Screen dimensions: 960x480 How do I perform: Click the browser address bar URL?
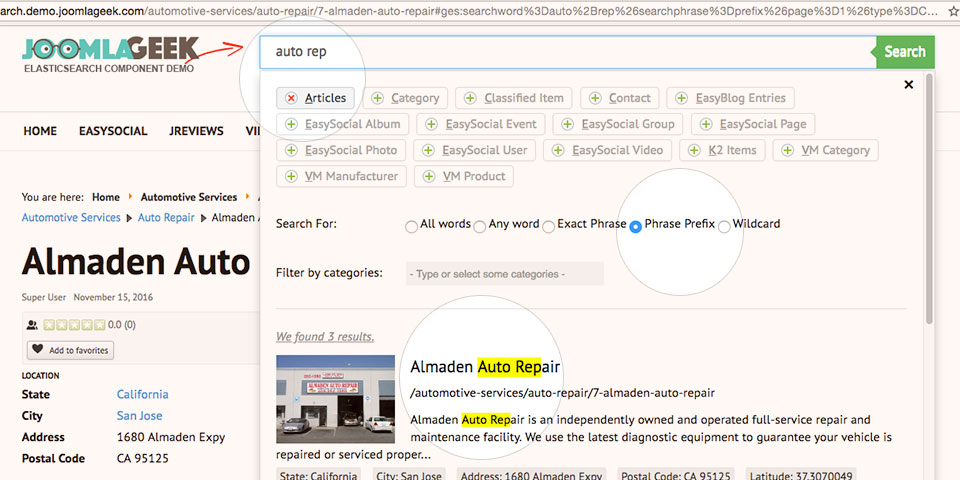pos(471,11)
